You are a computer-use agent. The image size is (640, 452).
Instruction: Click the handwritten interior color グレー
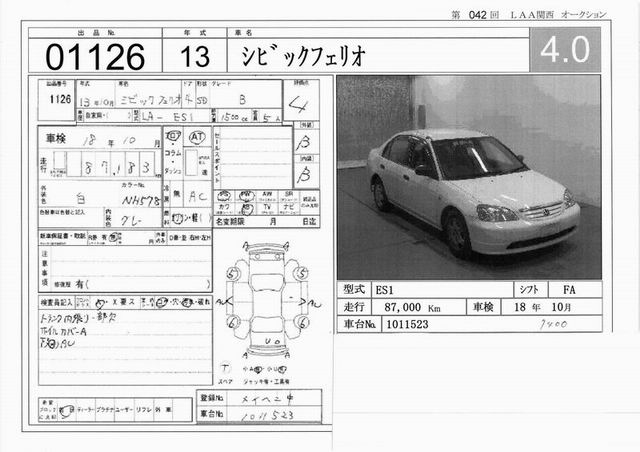[x=131, y=221]
